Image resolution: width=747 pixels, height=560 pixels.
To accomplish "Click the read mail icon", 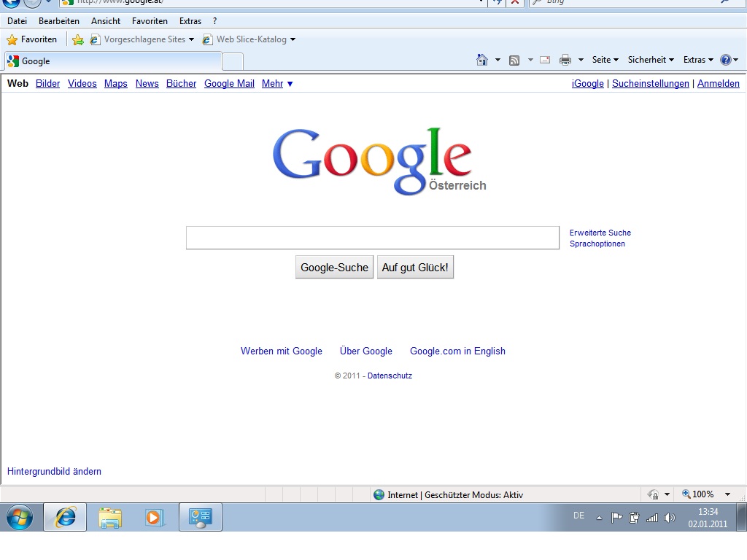I will point(545,60).
